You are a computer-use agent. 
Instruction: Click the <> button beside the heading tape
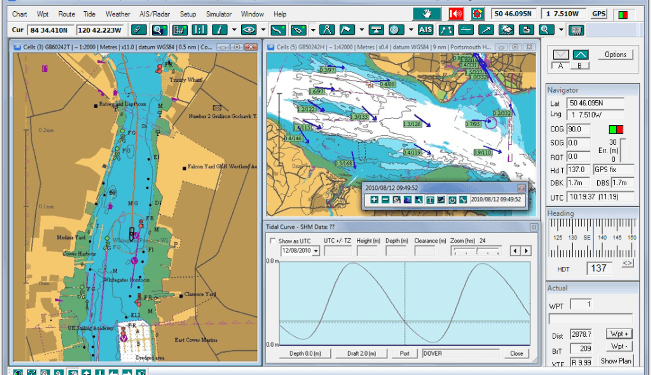627,263
